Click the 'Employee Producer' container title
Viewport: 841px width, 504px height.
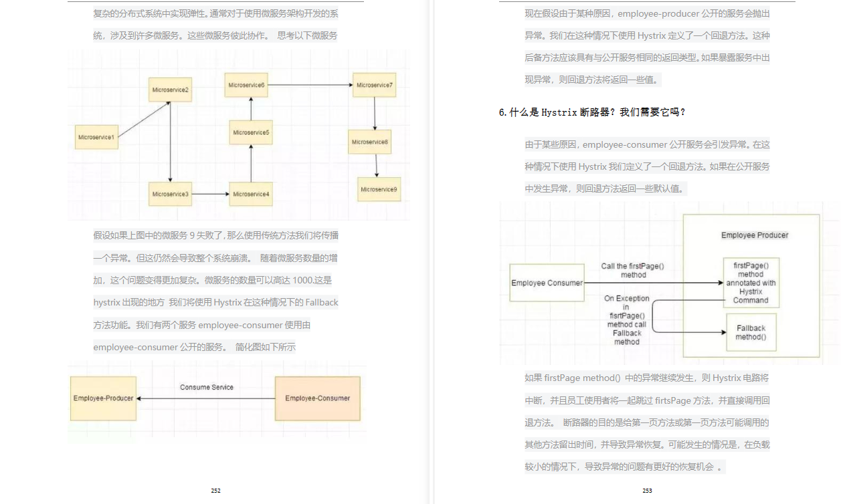pos(755,235)
